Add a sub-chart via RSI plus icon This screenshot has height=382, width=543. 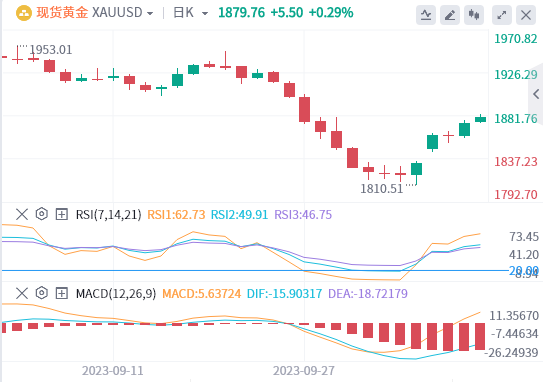(x=62, y=214)
